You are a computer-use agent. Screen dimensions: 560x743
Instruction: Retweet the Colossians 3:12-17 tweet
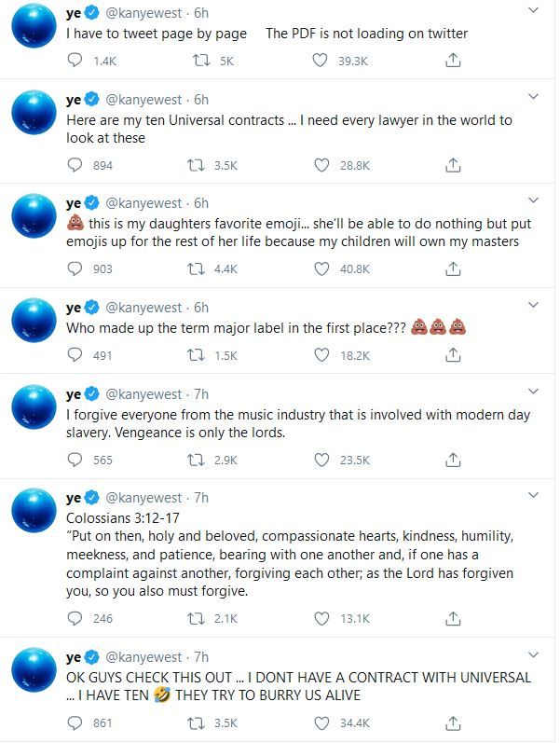pyautogui.click(x=196, y=618)
